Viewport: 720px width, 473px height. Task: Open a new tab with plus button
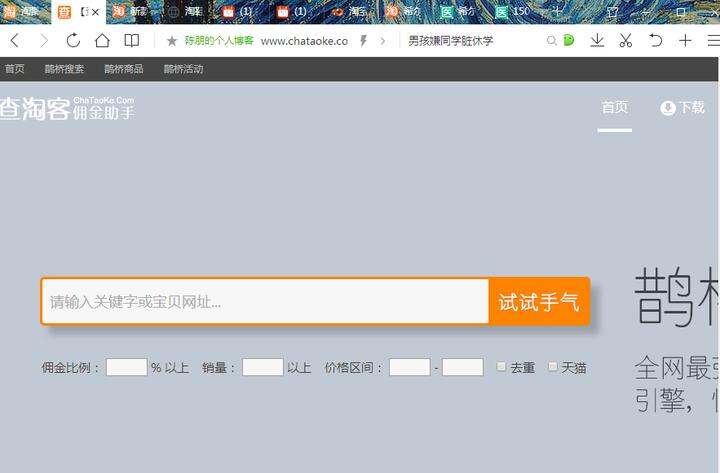[x=557, y=12]
